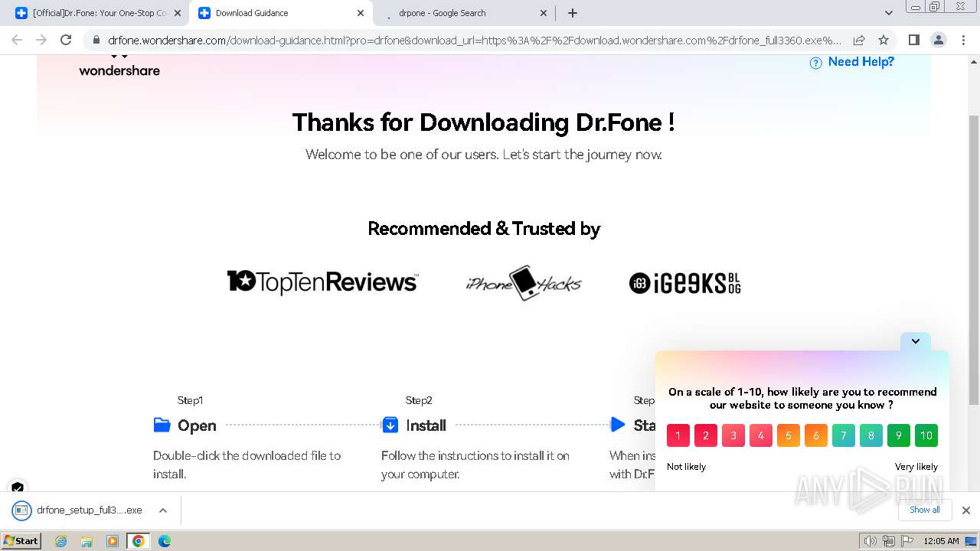Click the shield badge icon

[18, 487]
